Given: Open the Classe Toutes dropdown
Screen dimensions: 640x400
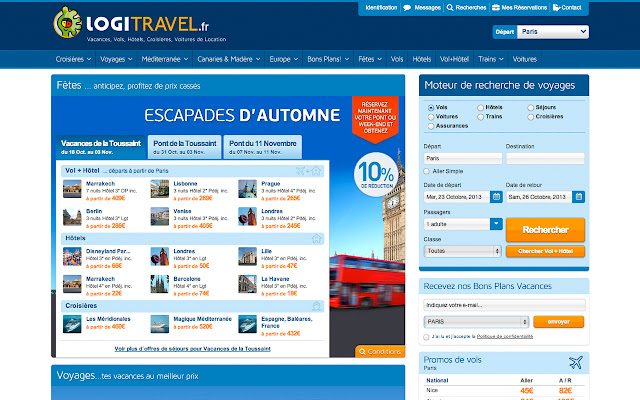Looking at the screenshot, I should pyautogui.click(x=462, y=251).
